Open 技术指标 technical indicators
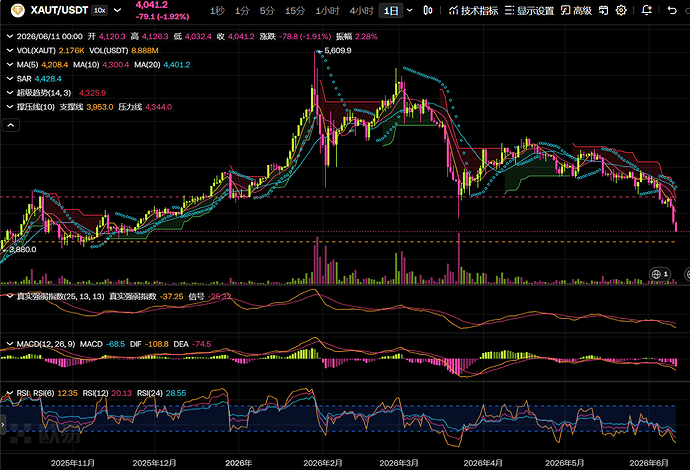 pos(473,11)
